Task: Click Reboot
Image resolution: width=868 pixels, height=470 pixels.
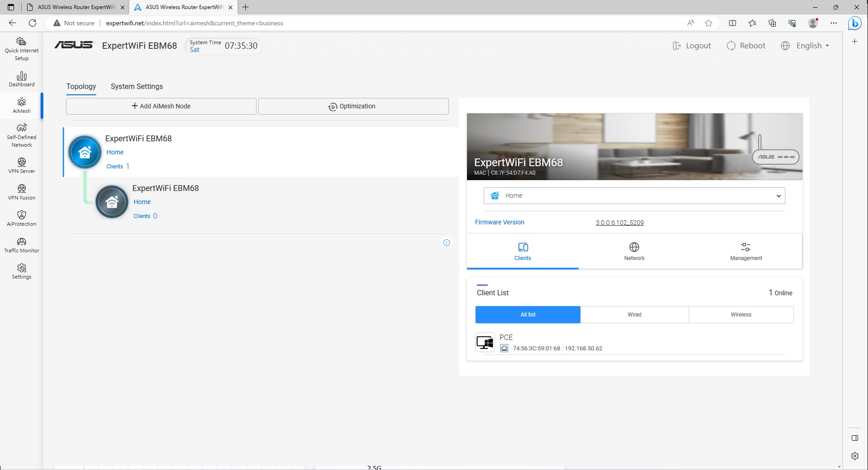Action: point(746,46)
